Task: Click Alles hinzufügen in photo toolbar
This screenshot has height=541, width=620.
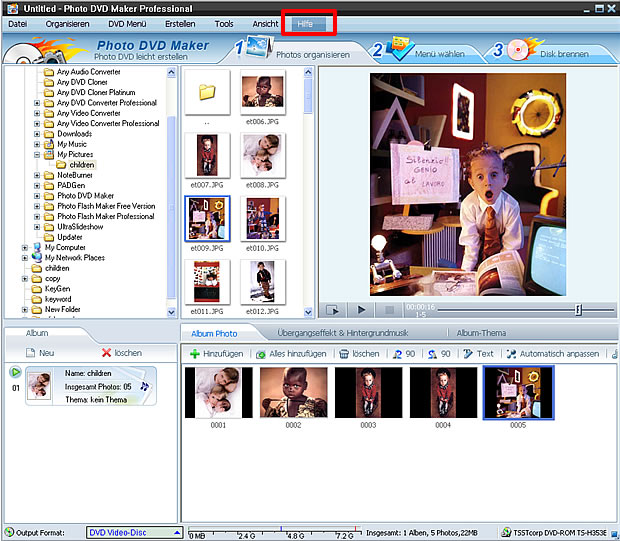Action: tap(291, 354)
